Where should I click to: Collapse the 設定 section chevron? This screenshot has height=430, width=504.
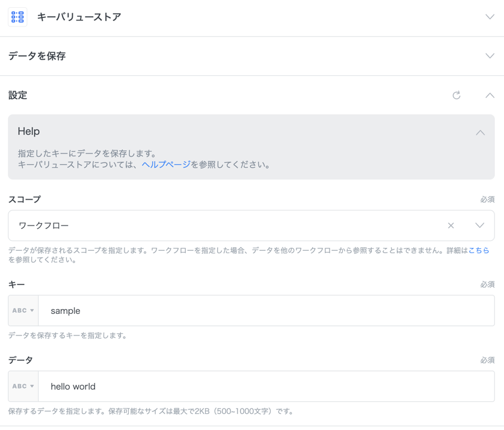click(490, 95)
